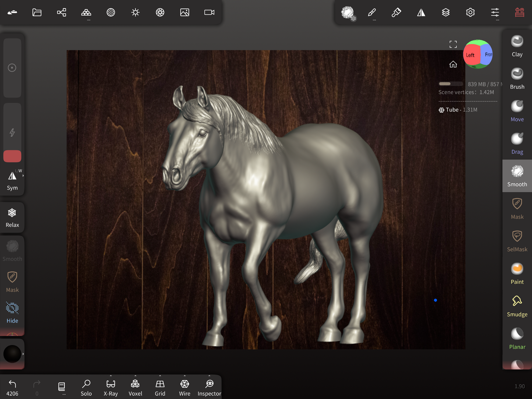Viewport: 532px width, 399px height.
Task: Open the lighting settings sun icon
Action: 135,13
